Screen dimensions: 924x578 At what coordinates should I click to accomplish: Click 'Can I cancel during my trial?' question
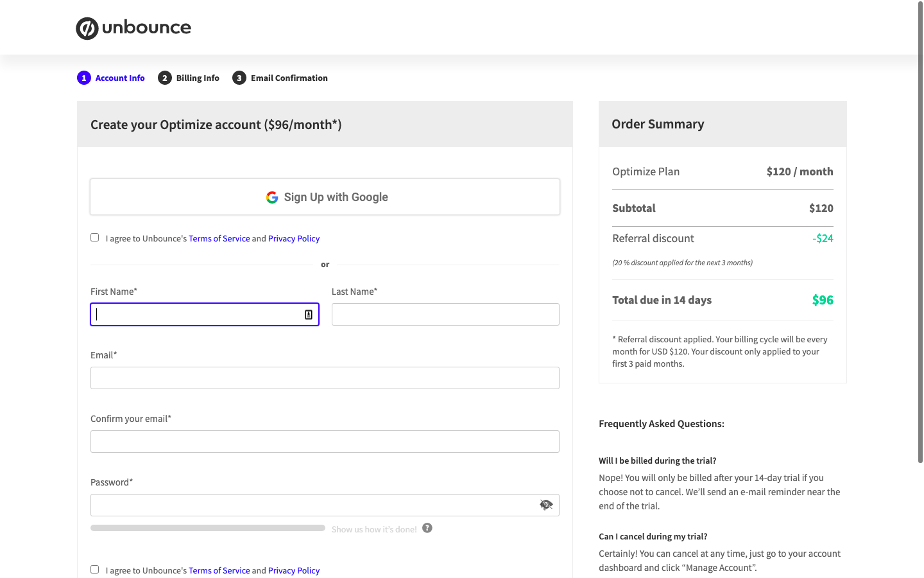(653, 536)
